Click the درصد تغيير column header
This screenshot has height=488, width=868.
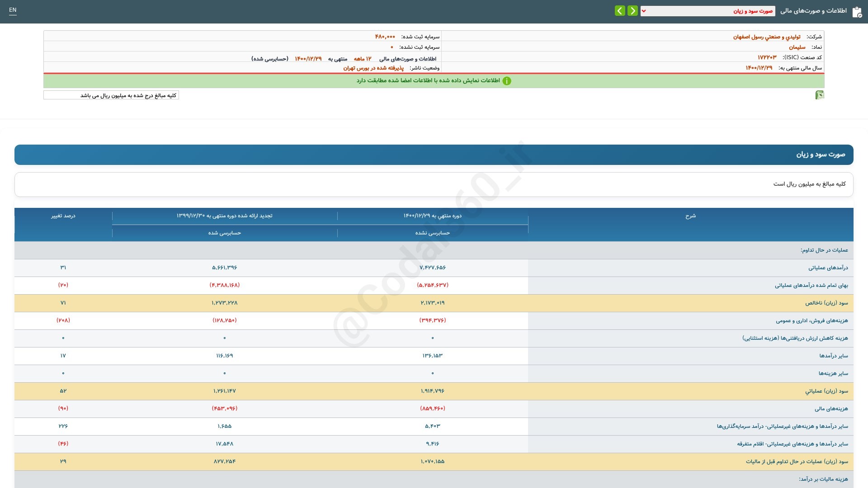click(x=63, y=216)
